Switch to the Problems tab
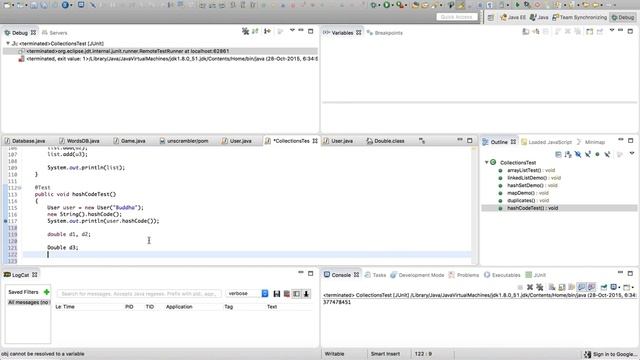640x360 pixels. click(464, 275)
